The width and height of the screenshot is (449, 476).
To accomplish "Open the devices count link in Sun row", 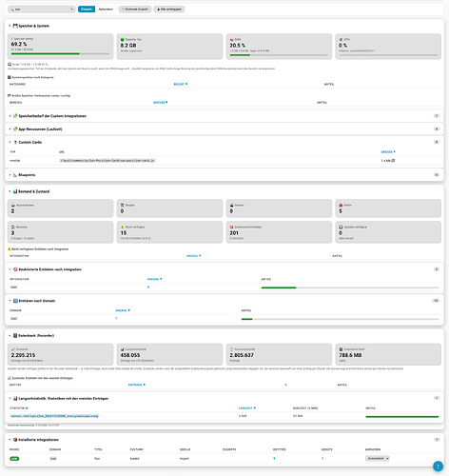I will point(322,459).
